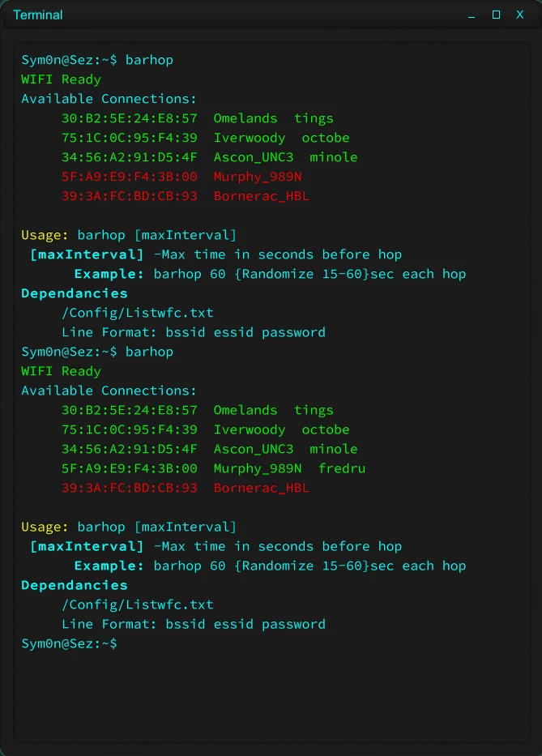Click the second Example barhop 60 line
The width and height of the screenshot is (542, 756).
point(270,566)
